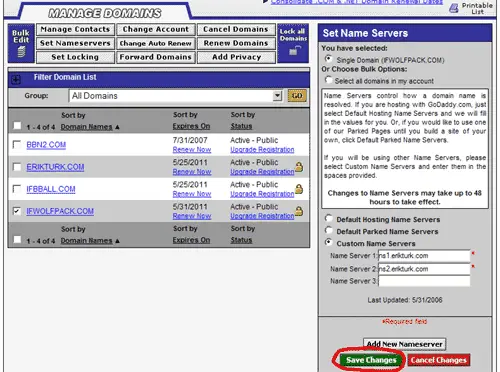
Task: Click the Forward Domains button
Action: coord(156,57)
